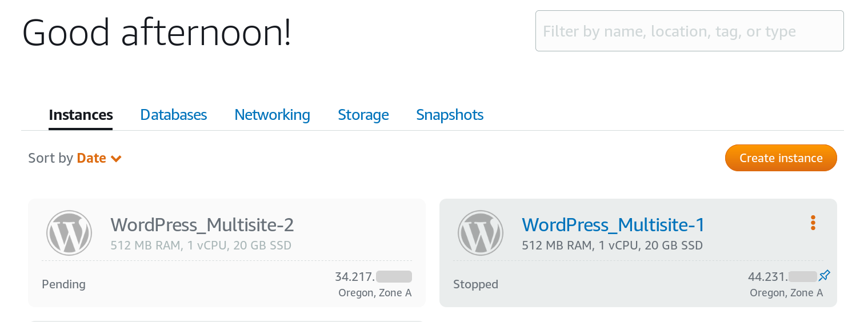Open the WordPress_Multisite-2 instance title

pos(202,225)
